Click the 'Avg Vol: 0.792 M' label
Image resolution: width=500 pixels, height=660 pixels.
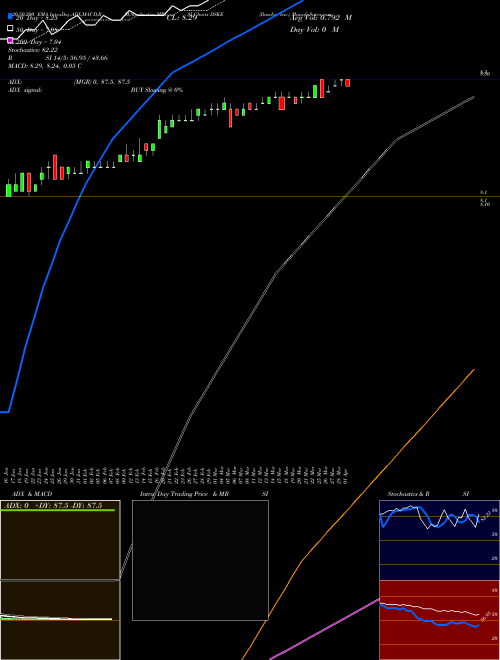coord(321,18)
